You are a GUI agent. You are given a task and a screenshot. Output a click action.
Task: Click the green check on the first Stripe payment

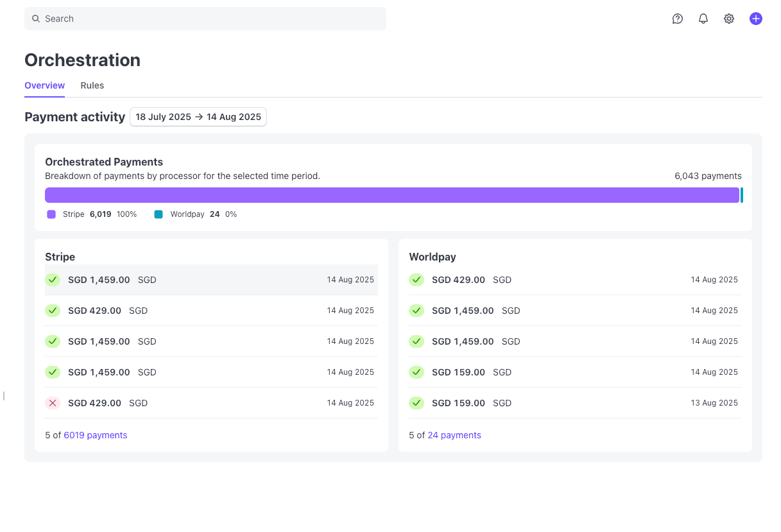(53, 280)
